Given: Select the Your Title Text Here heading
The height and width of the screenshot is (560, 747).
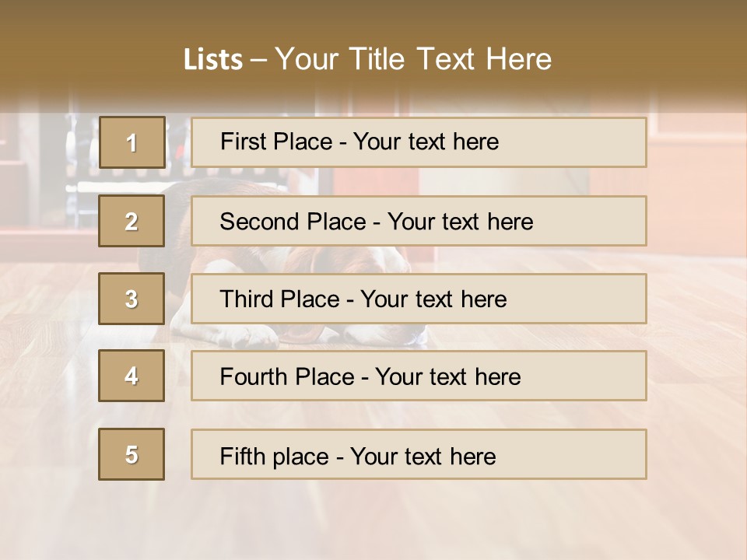Looking at the screenshot, I should tap(413, 59).
